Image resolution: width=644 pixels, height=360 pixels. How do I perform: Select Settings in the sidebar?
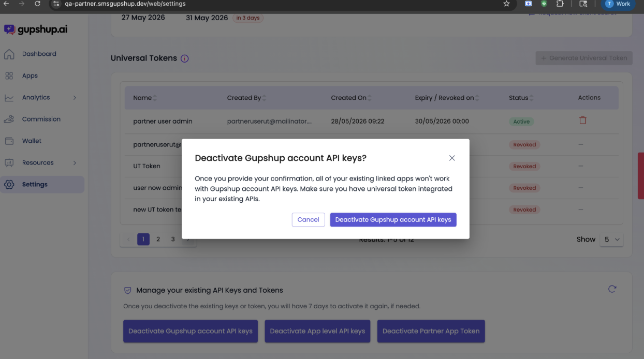[42, 184]
